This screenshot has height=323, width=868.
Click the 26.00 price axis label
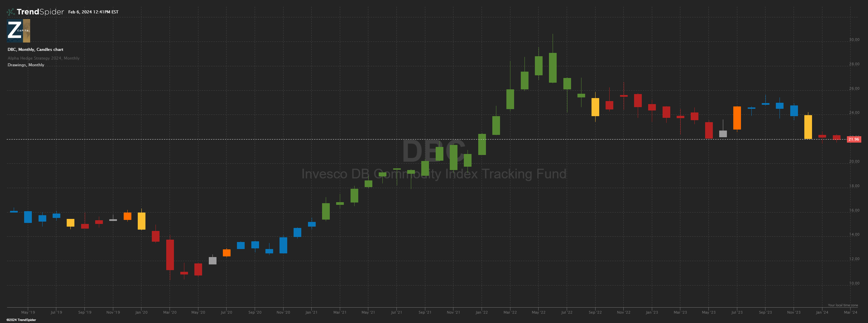point(854,89)
